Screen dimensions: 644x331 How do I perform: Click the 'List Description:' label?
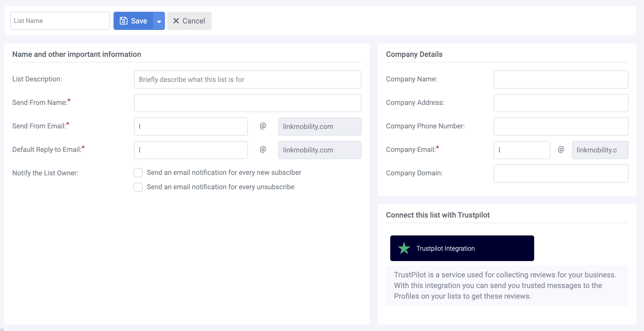(37, 79)
